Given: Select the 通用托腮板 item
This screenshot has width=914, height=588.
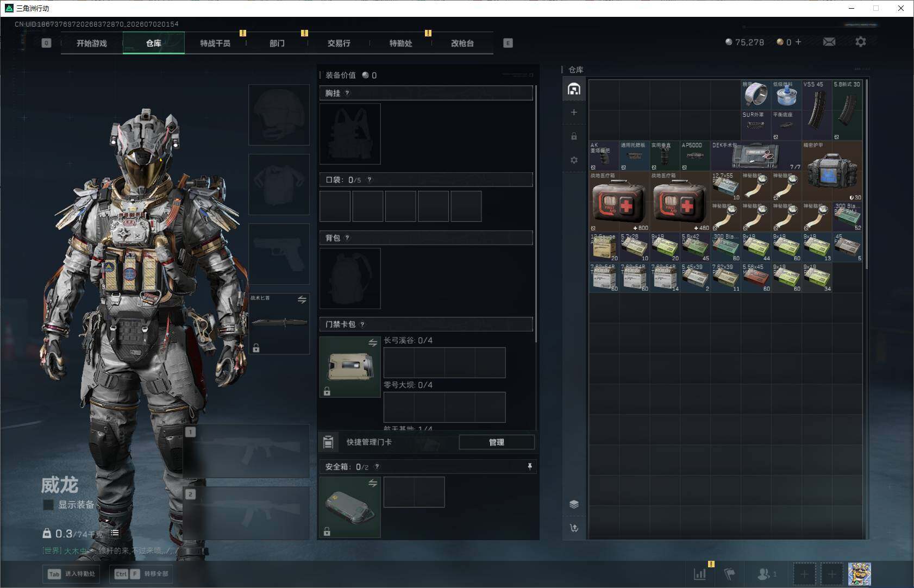Looking at the screenshot, I should [634, 156].
